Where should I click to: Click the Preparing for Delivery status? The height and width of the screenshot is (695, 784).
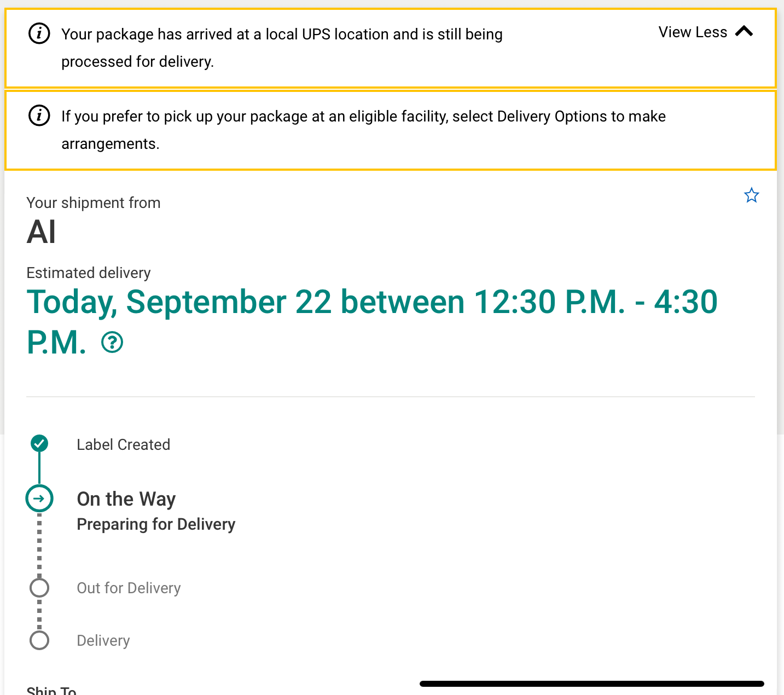click(156, 524)
